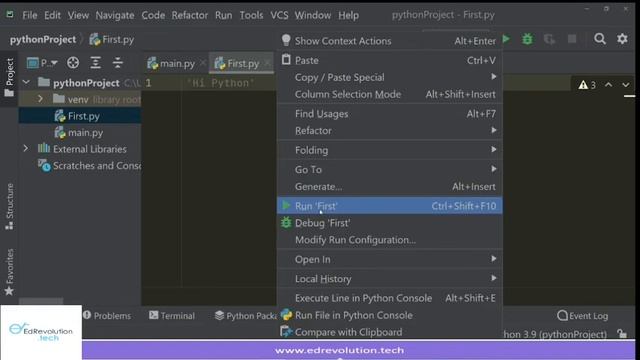
Task: Open the Edit menu
Action: 52,15
